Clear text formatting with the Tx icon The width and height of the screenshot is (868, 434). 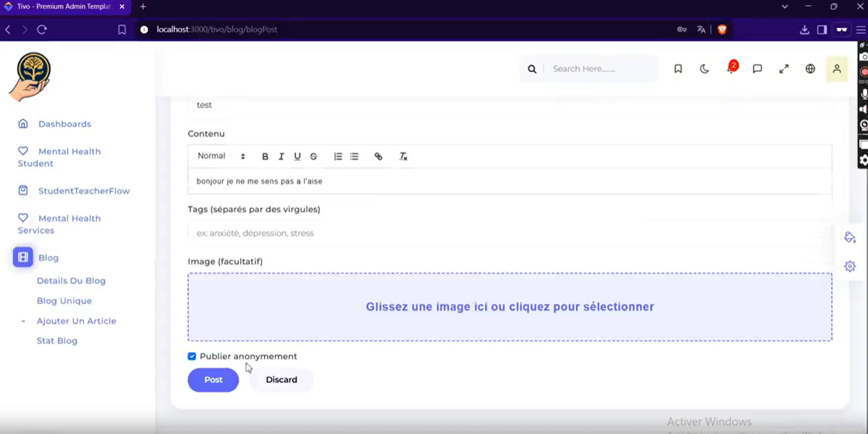(403, 157)
